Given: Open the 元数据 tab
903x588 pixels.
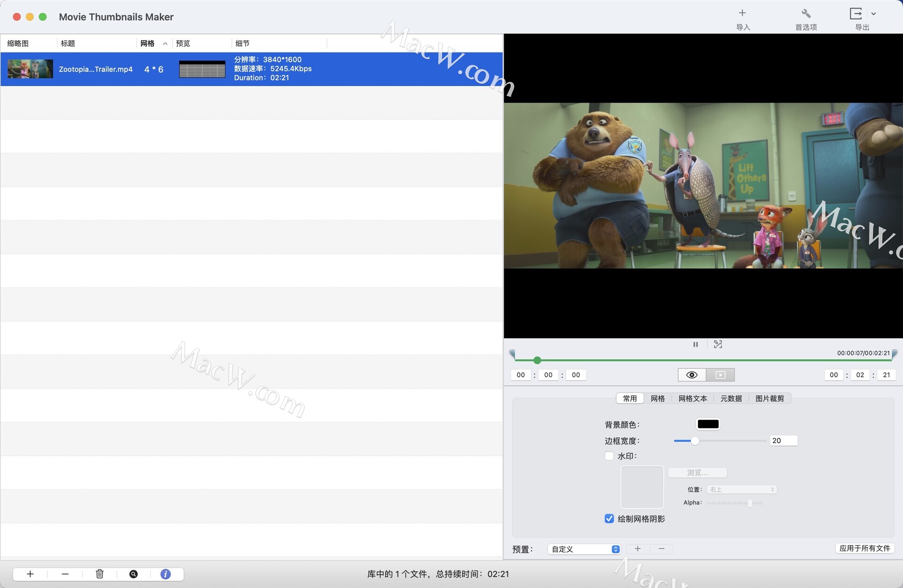Looking at the screenshot, I should pos(731,398).
